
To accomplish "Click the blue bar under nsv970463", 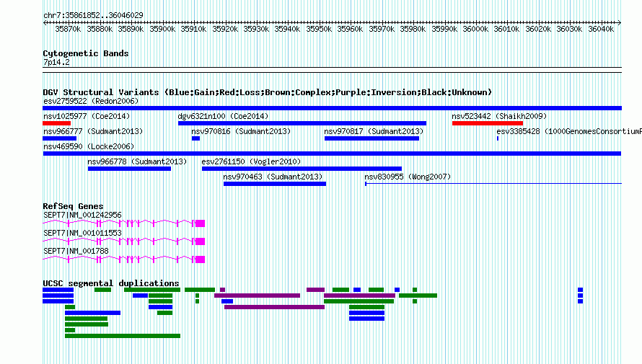I will point(275,184).
